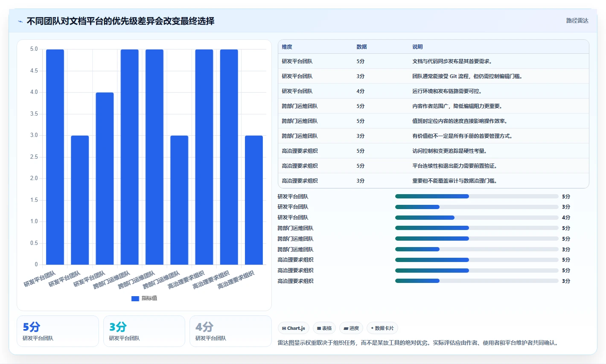Select the 表格 tag
Viewport: 606px width, 364px height.
[324, 328]
